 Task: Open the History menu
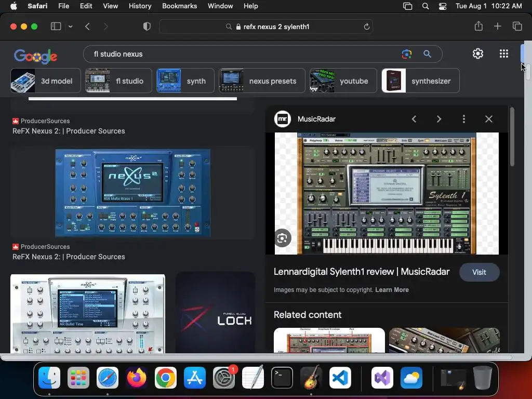tap(140, 6)
